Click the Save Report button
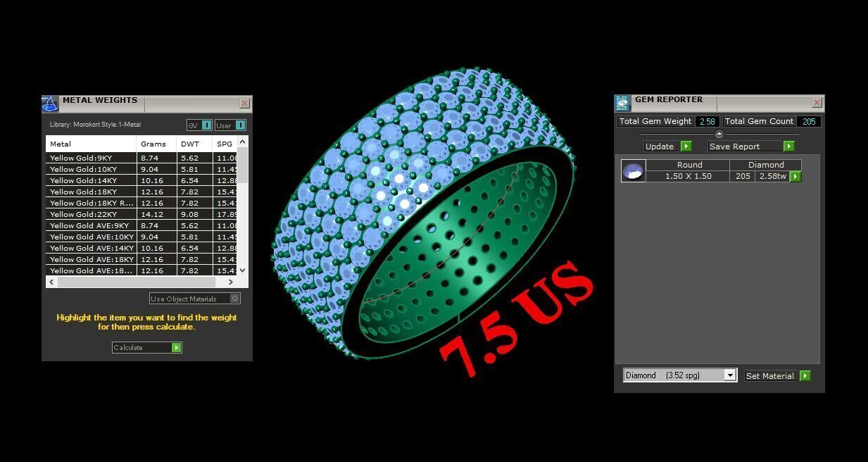 click(751, 146)
